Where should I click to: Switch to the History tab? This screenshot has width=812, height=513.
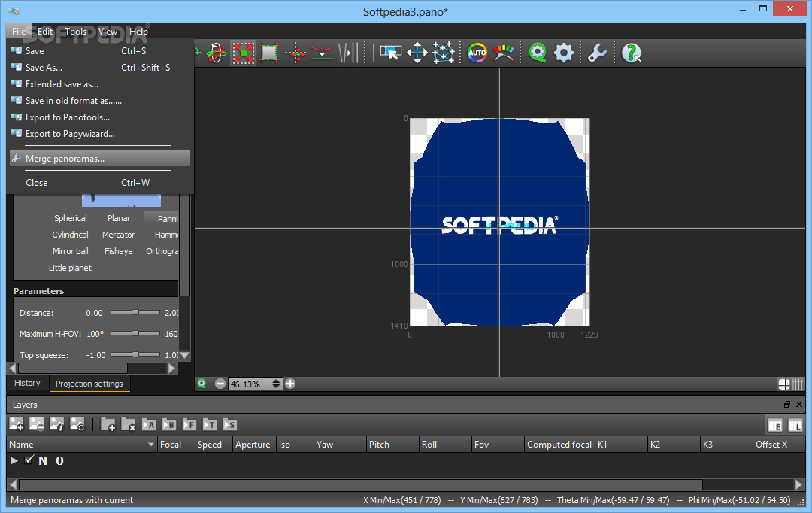pos(27,383)
